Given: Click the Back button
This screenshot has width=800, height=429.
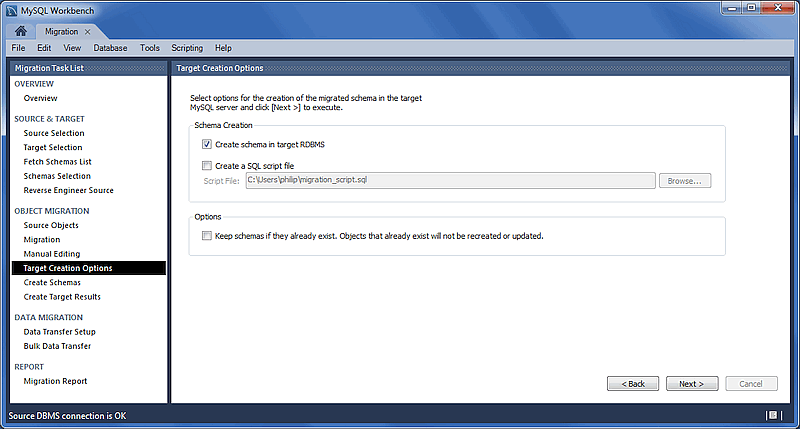Looking at the screenshot, I should point(633,384).
